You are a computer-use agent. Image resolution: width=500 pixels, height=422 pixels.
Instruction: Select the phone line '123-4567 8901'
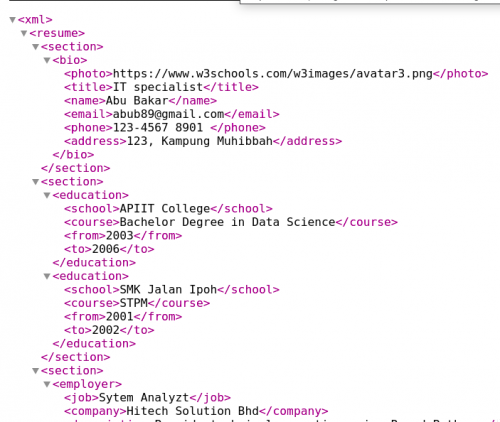pos(165,128)
